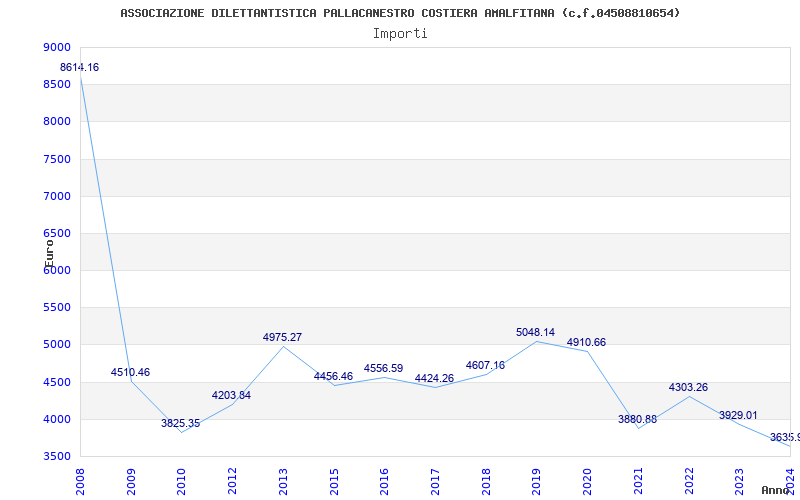The width and height of the screenshot is (800, 500).
Task: Click the 2013 x-axis year label
Action: point(283,482)
